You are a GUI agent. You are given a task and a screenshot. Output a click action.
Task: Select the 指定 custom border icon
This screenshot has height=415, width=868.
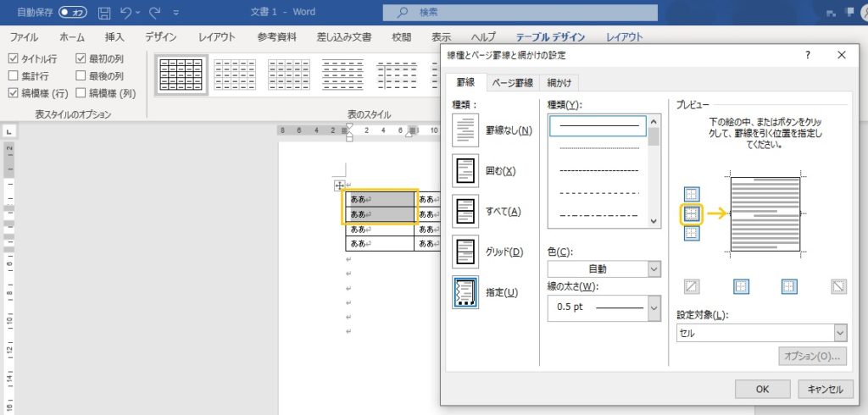pyautogui.click(x=467, y=292)
